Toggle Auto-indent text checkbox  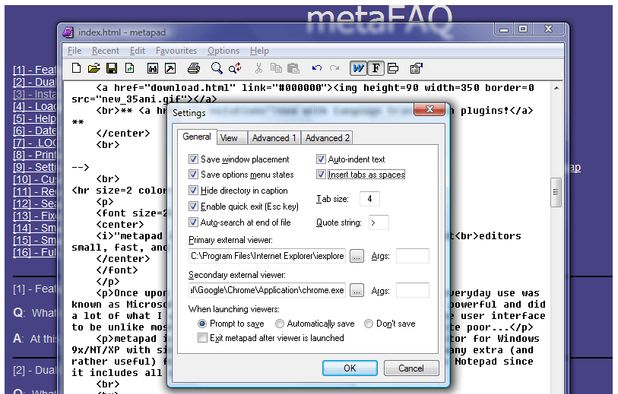[321, 159]
